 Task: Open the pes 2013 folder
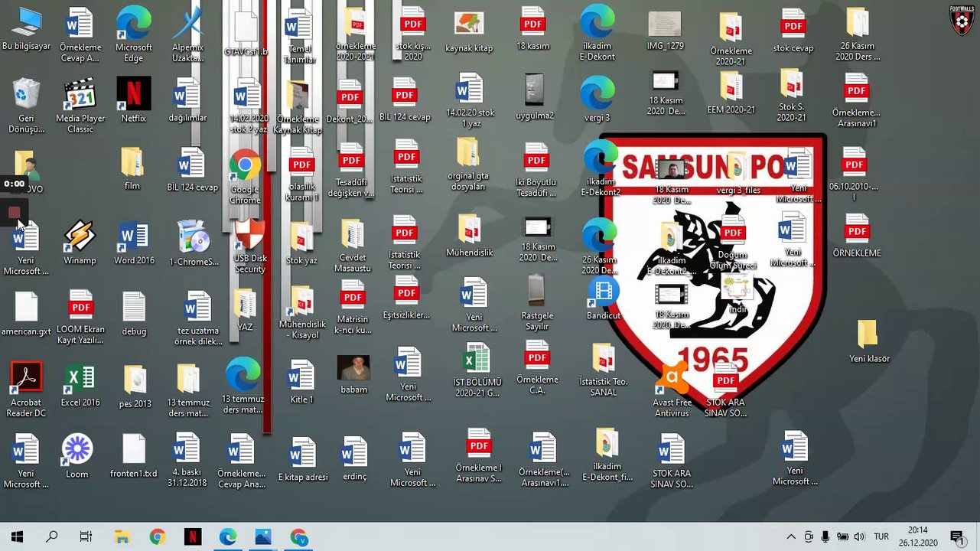[x=135, y=386]
